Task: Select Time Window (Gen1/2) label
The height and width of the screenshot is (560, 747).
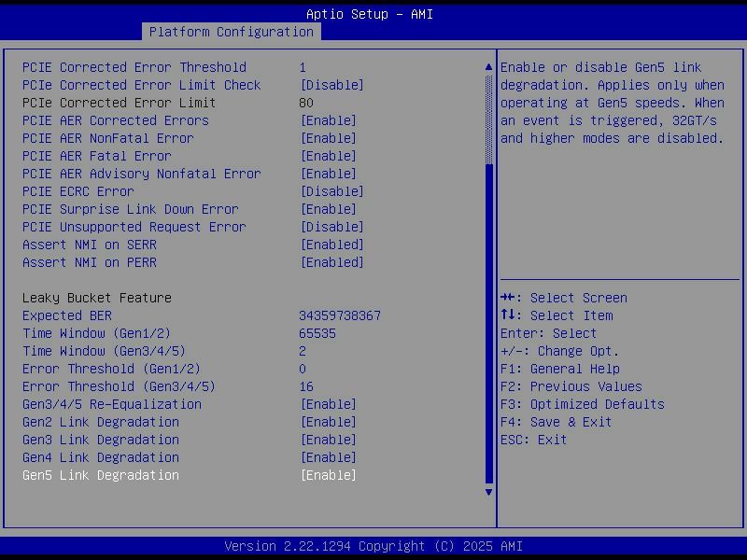Action: [96, 333]
